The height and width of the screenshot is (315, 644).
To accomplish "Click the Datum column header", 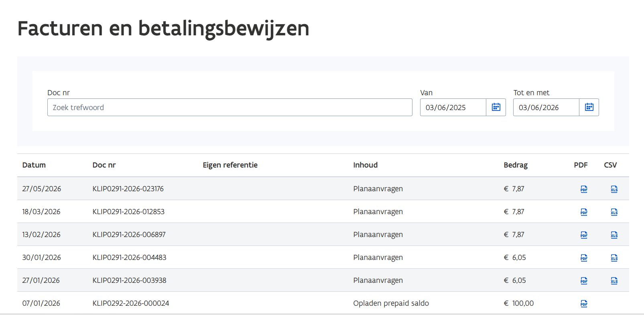I will [34, 165].
